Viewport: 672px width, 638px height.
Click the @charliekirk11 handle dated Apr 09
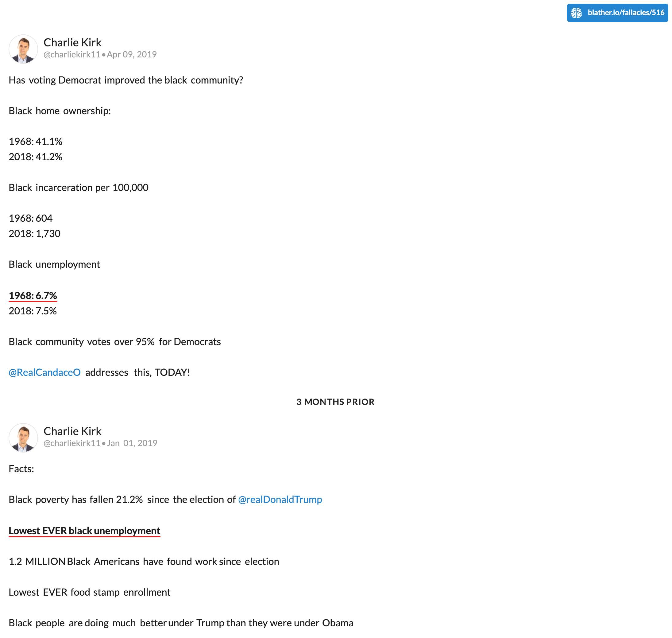pos(72,54)
